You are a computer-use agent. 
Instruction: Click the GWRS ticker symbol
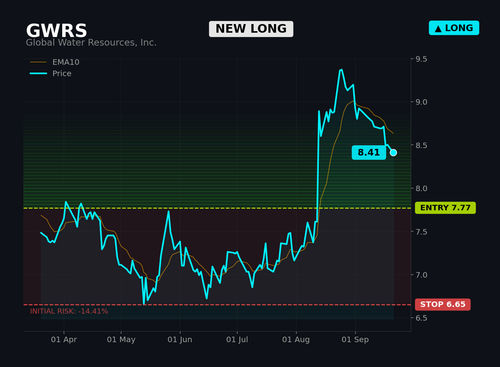pyautogui.click(x=56, y=30)
